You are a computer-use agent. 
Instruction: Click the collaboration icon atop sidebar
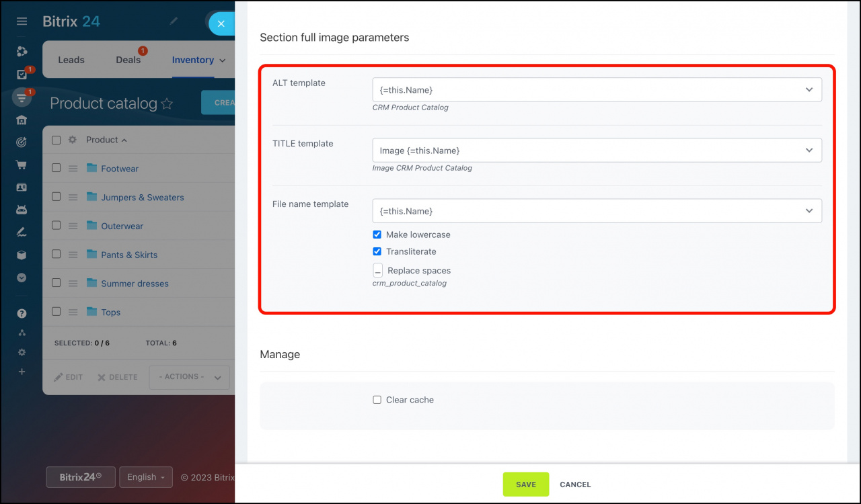click(x=22, y=52)
